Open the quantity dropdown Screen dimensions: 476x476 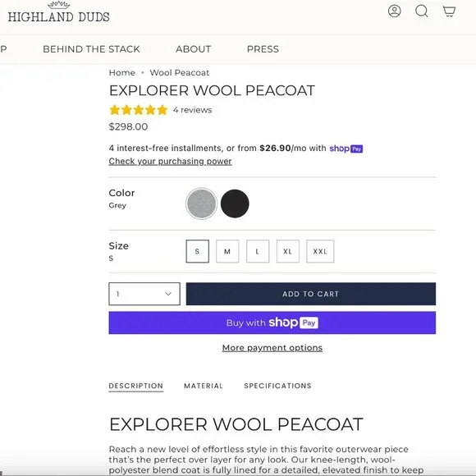(144, 294)
